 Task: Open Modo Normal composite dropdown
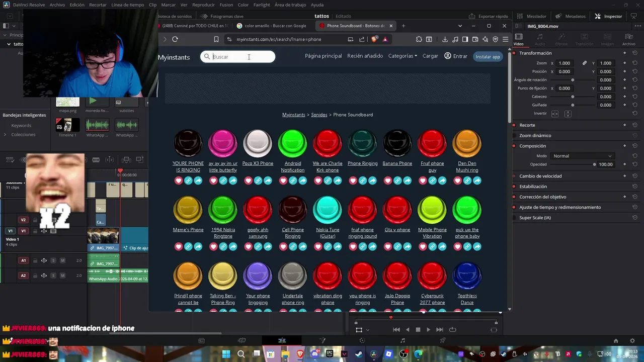(x=582, y=156)
